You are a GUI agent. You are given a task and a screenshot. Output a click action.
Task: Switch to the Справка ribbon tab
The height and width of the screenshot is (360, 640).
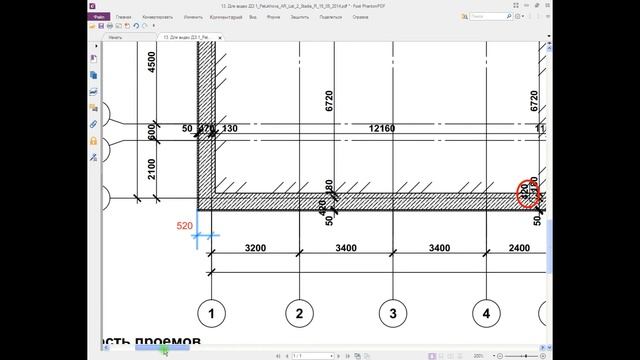point(360,17)
